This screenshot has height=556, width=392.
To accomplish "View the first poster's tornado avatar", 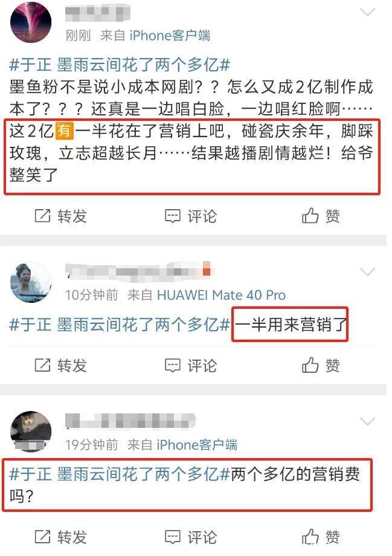I will pyautogui.click(x=31, y=22).
